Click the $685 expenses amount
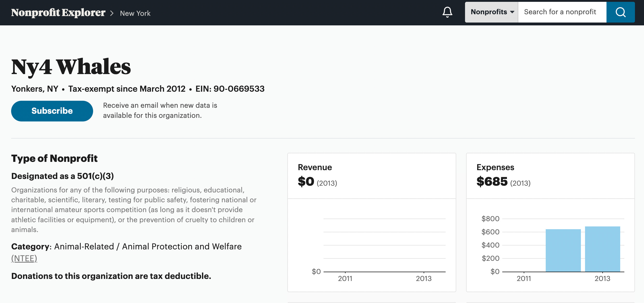This screenshot has height=303, width=644. pyautogui.click(x=492, y=182)
